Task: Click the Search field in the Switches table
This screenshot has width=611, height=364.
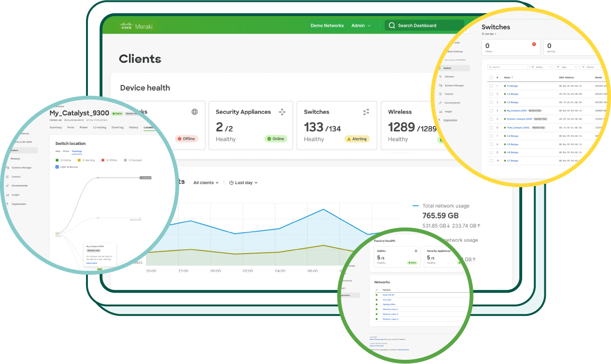Action: click(x=508, y=67)
